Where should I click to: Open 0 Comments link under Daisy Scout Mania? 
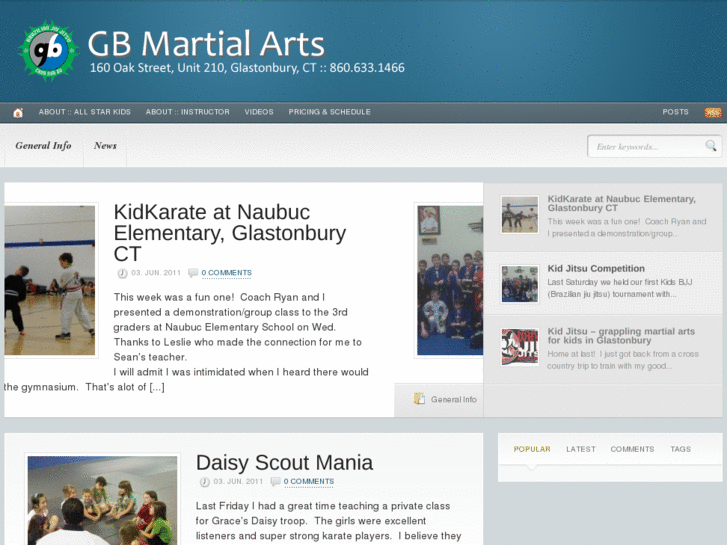(x=309, y=481)
